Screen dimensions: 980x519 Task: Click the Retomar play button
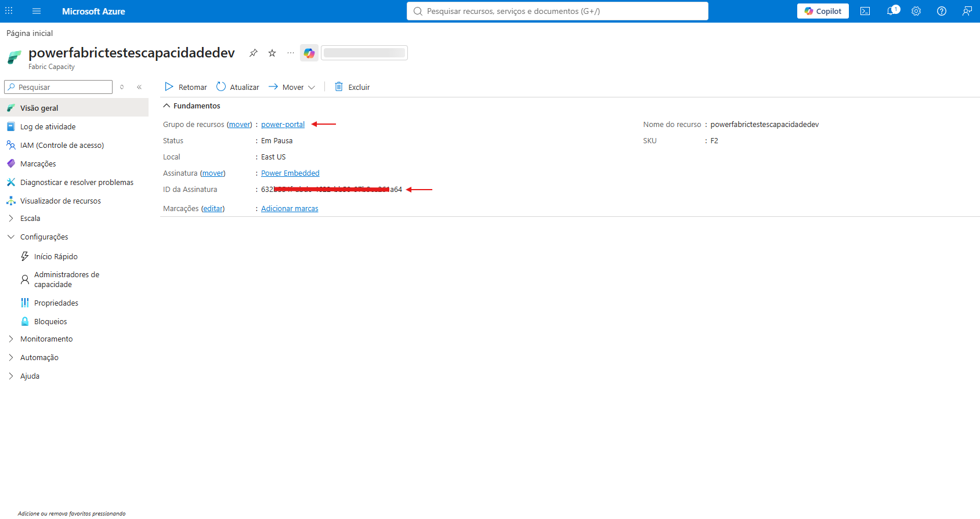pyautogui.click(x=186, y=87)
